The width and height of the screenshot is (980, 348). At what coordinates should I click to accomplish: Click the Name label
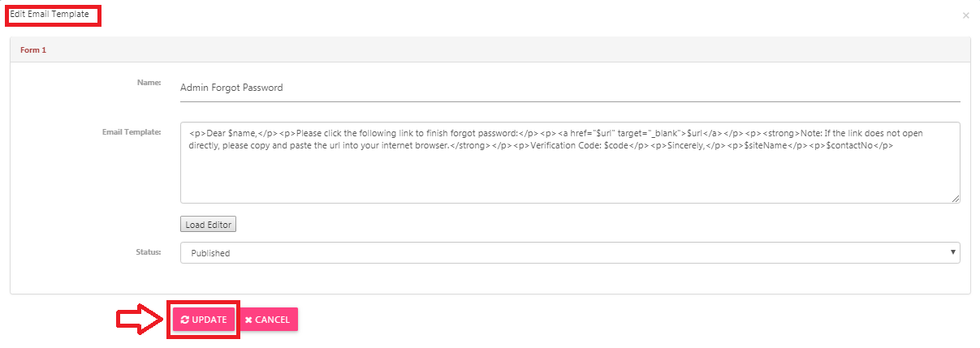coord(149,82)
